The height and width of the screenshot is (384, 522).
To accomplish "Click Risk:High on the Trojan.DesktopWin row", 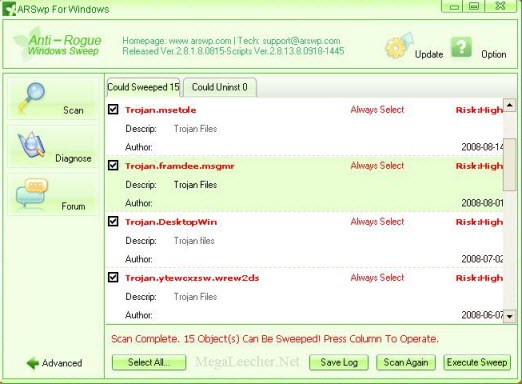I will 479,222.
